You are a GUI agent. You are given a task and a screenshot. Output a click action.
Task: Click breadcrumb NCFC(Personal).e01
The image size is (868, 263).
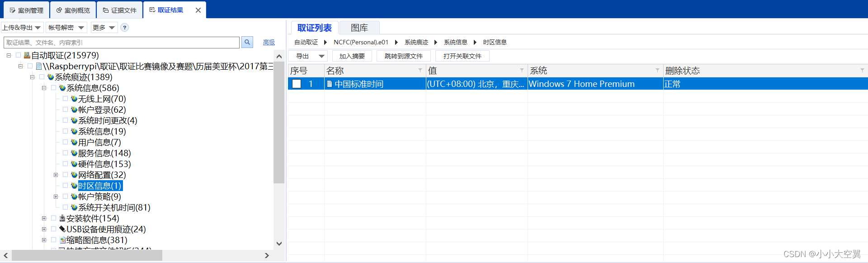click(x=361, y=42)
